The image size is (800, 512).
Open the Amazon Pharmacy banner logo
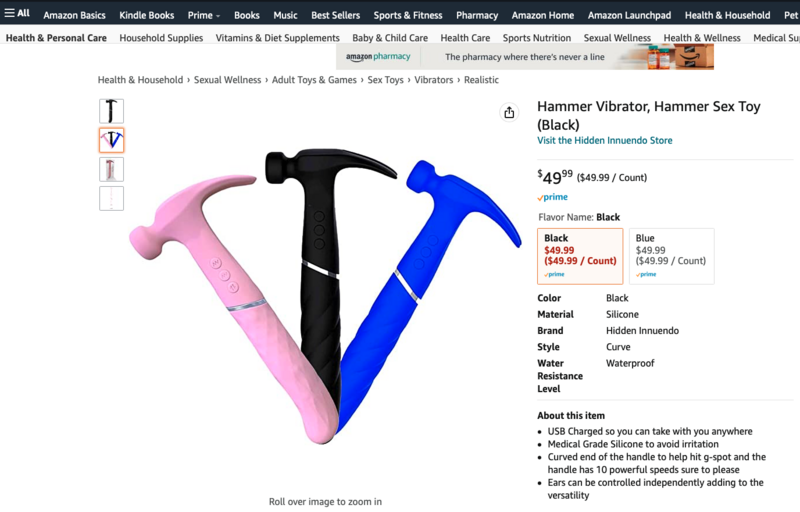tap(378, 57)
